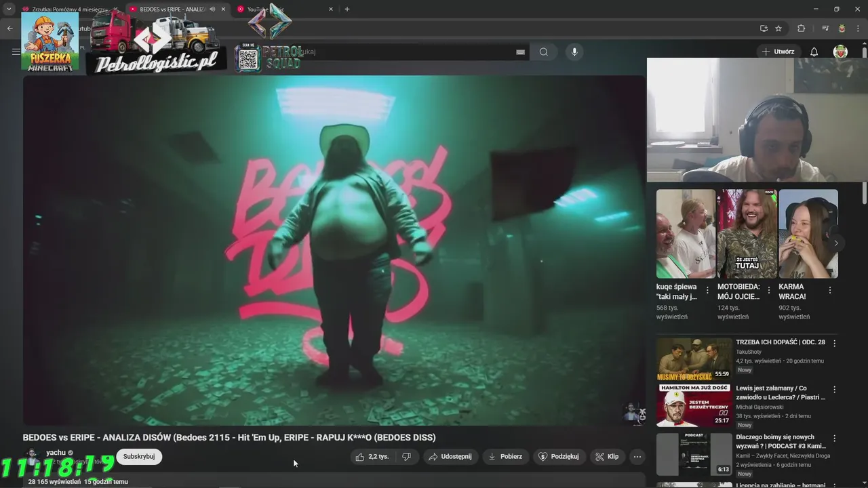Open options menu for TRZEBA ICH DOPAŚĆ video
The image size is (868, 488).
pos(835,344)
